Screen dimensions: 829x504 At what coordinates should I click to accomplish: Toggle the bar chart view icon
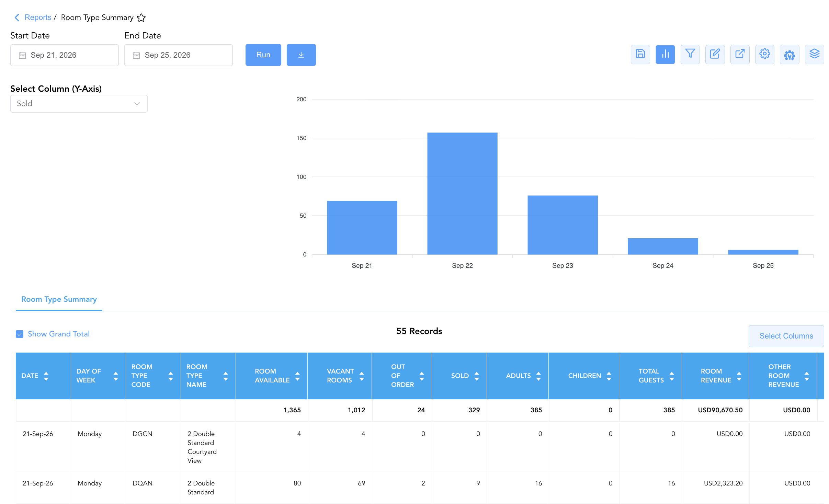tap(665, 55)
